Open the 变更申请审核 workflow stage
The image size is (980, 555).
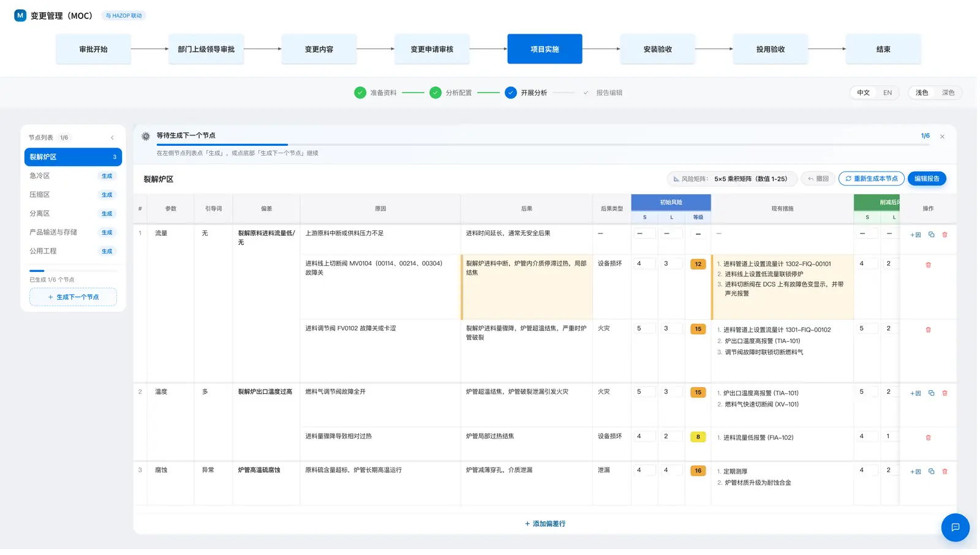[432, 49]
